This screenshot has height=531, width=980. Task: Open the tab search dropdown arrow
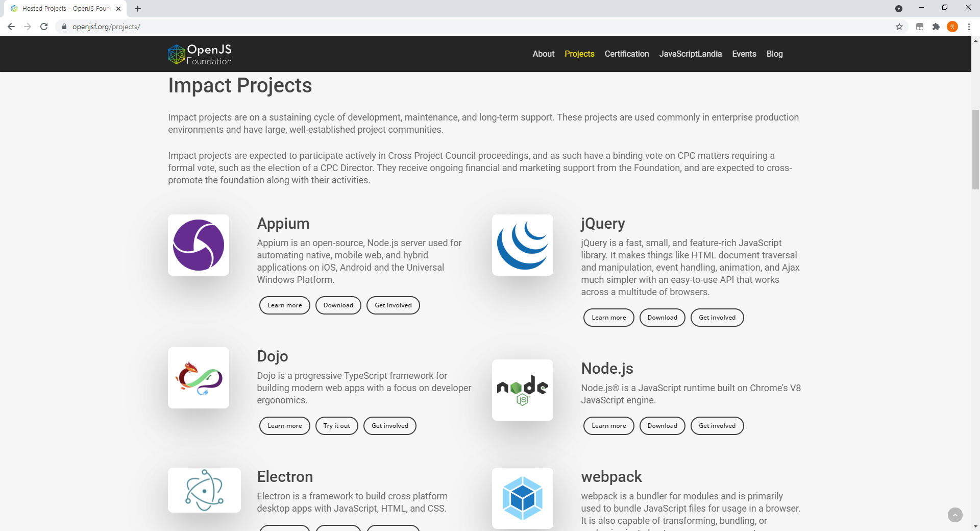pos(899,9)
